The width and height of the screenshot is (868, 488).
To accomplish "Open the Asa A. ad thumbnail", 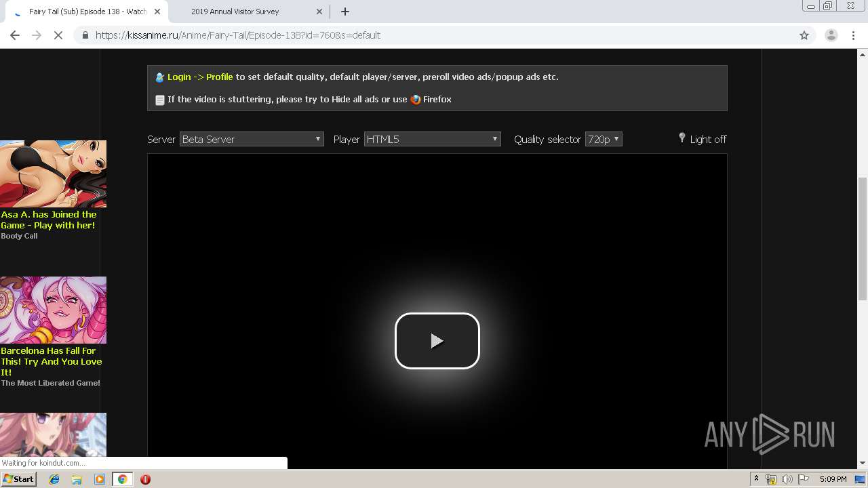I will [53, 174].
